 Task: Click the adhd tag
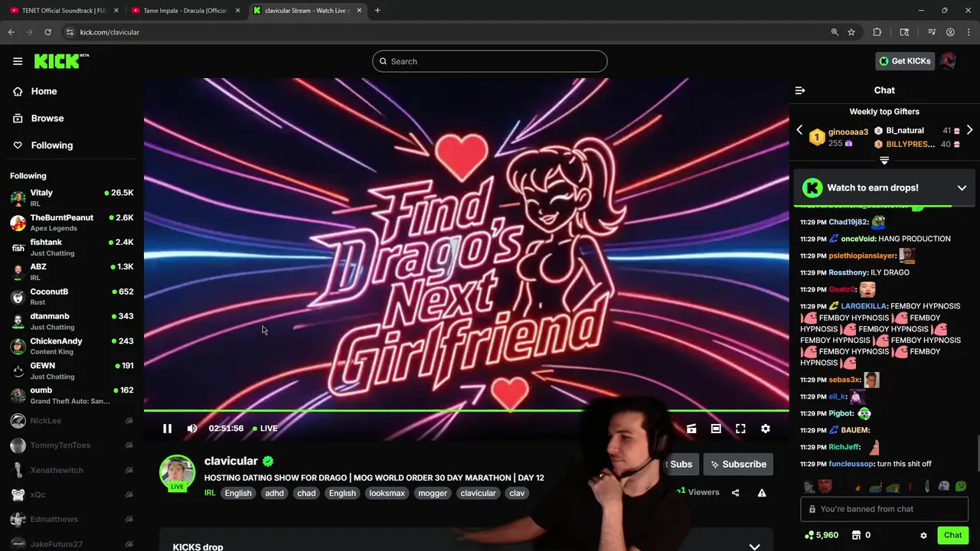coord(274,494)
